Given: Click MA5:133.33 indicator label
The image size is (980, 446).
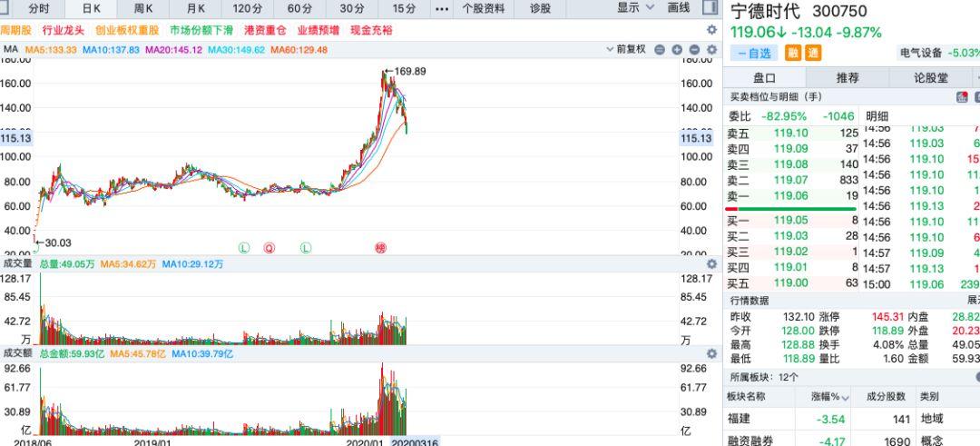Looking at the screenshot, I should coord(51,49).
